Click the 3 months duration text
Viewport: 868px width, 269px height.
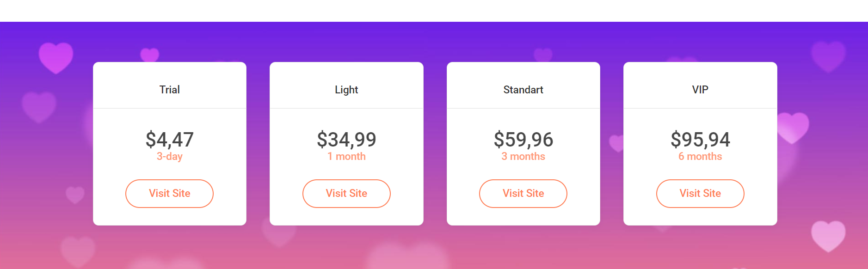tap(523, 156)
